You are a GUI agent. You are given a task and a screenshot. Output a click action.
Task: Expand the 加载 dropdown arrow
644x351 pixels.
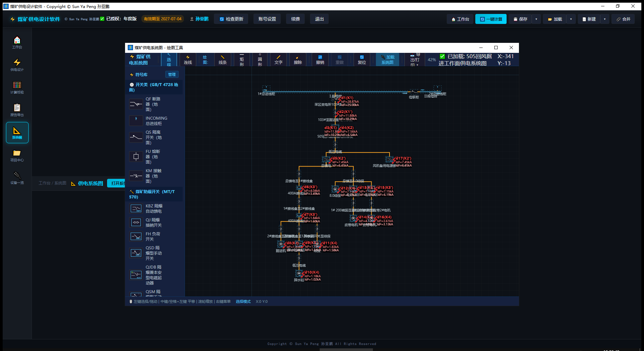click(x=571, y=19)
